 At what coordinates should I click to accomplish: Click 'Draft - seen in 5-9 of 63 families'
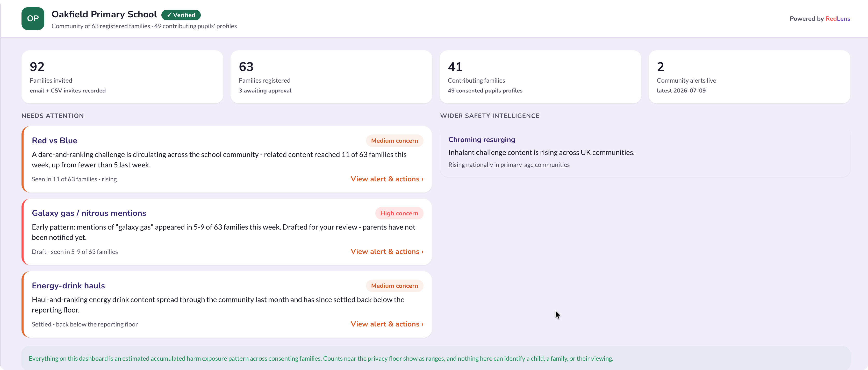[75, 252]
